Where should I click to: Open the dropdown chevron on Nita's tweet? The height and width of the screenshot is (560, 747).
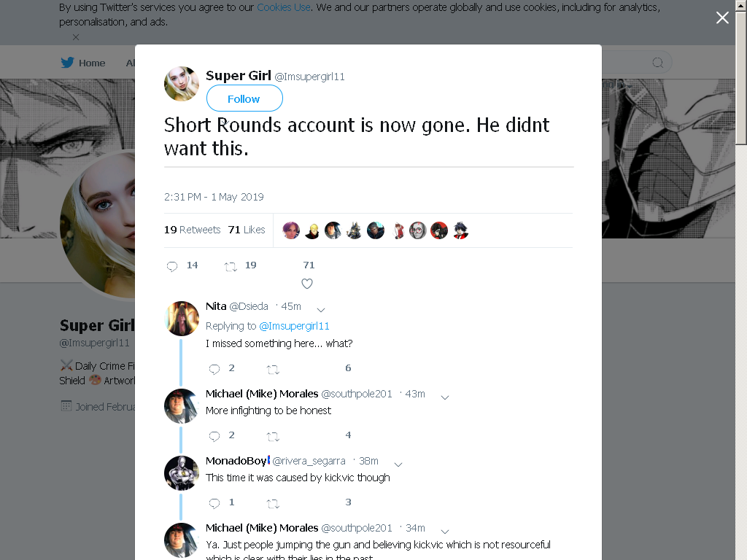point(321,310)
